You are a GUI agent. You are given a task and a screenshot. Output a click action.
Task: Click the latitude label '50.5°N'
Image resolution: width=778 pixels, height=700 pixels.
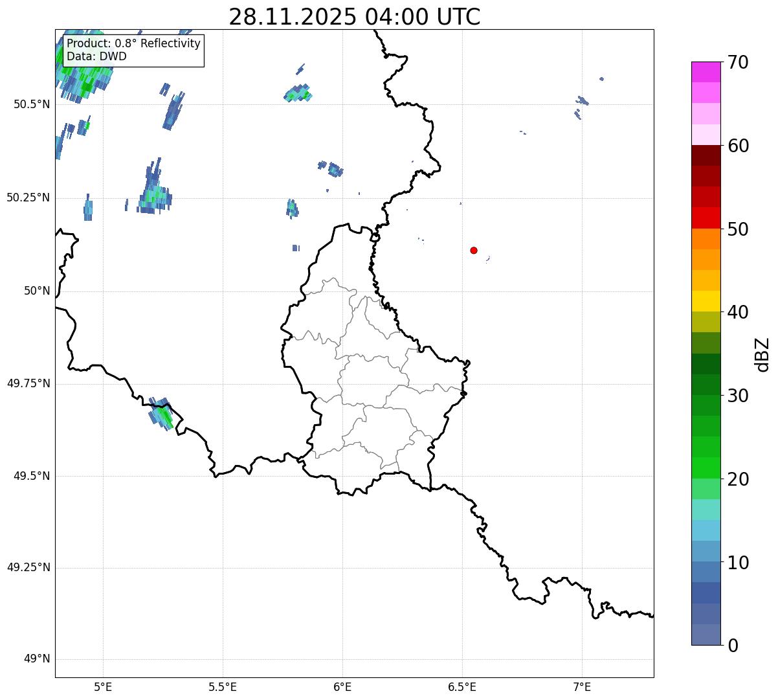click(32, 104)
